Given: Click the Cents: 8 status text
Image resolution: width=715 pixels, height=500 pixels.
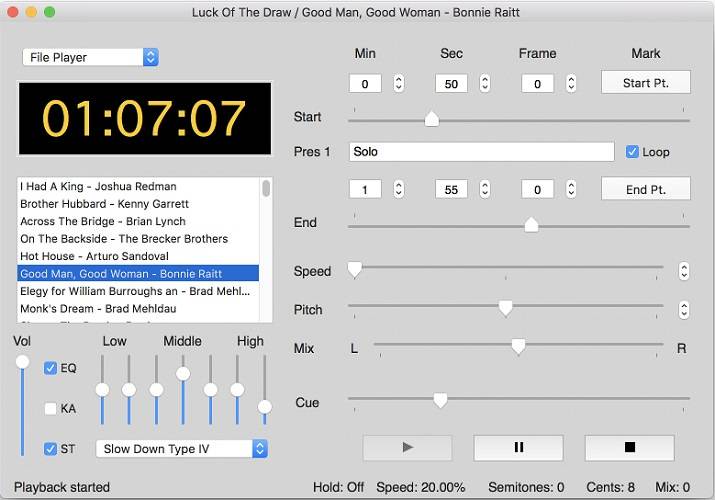Looking at the screenshot, I should point(611,487).
